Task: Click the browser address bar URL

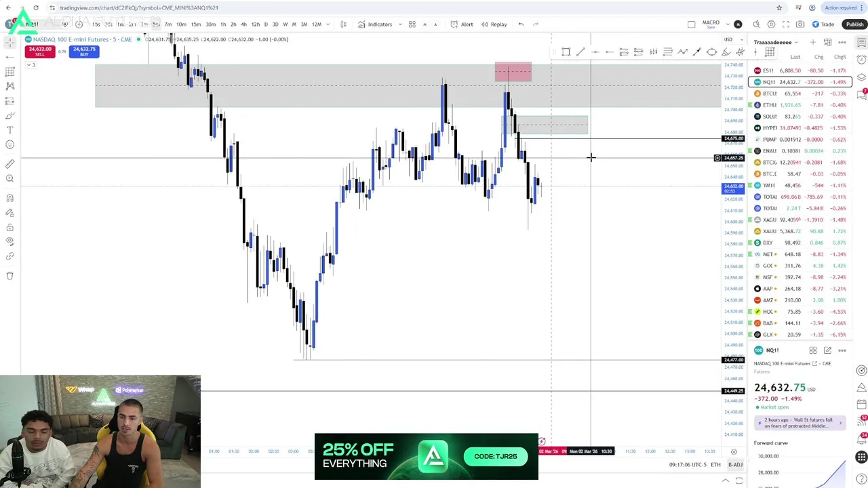Action: pyautogui.click(x=138, y=8)
